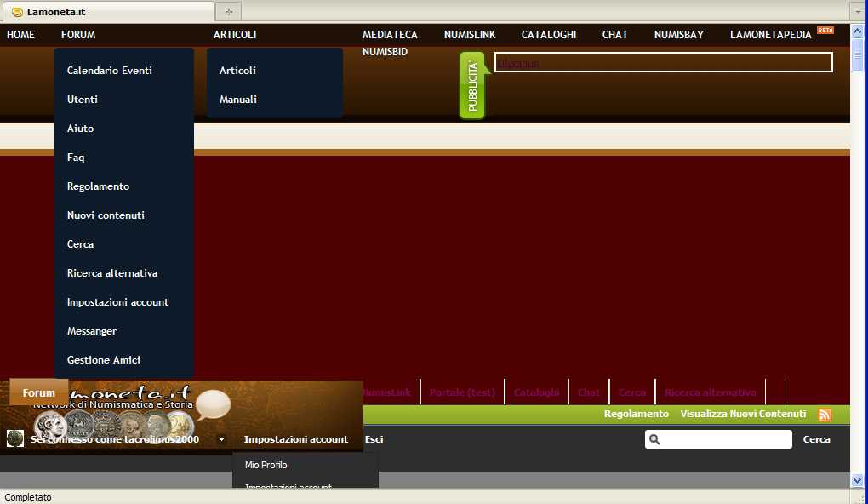Click the scrollbar up arrow
The height and width of the screenshot is (504, 868).
pyautogui.click(x=858, y=31)
